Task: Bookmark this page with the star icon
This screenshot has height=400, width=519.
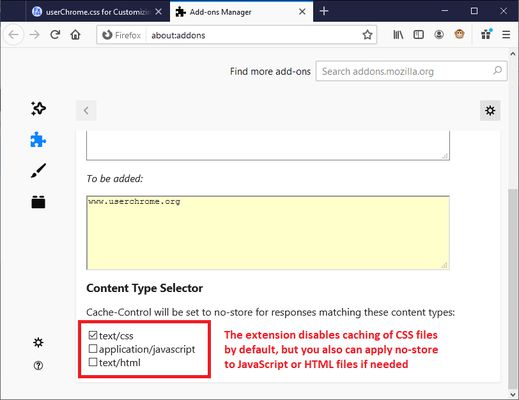Action: point(367,35)
